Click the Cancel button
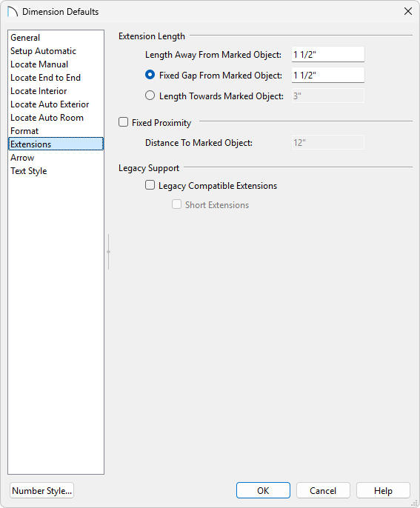 [323, 490]
